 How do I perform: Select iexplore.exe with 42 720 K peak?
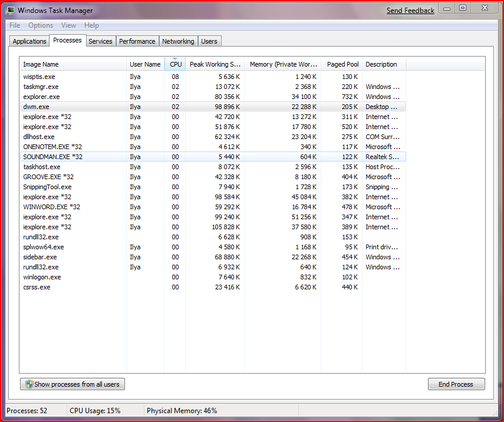213,117
